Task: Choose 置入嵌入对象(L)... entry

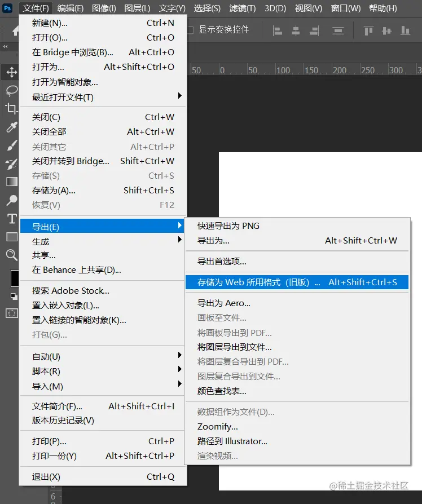Action: coord(102,306)
